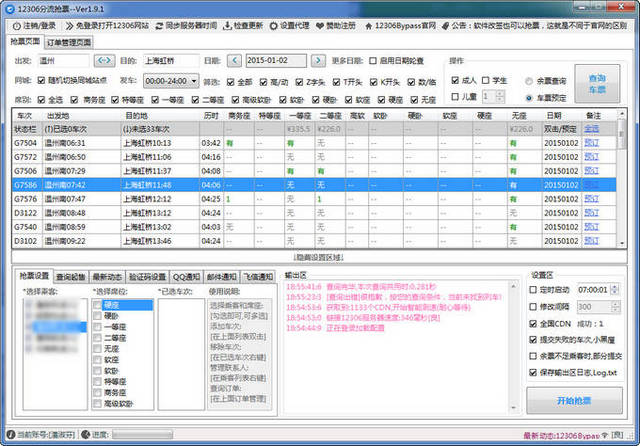Screen dimensions: 640x446
Task: Click the 进度 progress bar
Action: 142,435
